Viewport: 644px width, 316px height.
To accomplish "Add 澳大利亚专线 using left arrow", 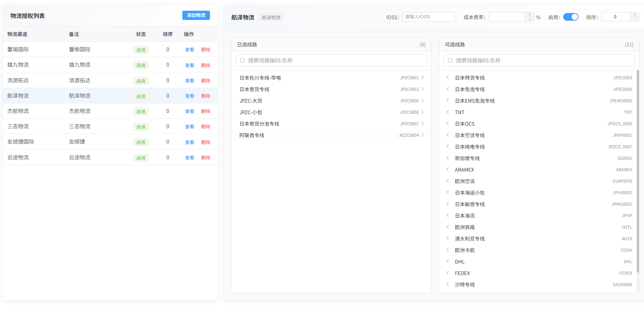I will (x=447, y=238).
